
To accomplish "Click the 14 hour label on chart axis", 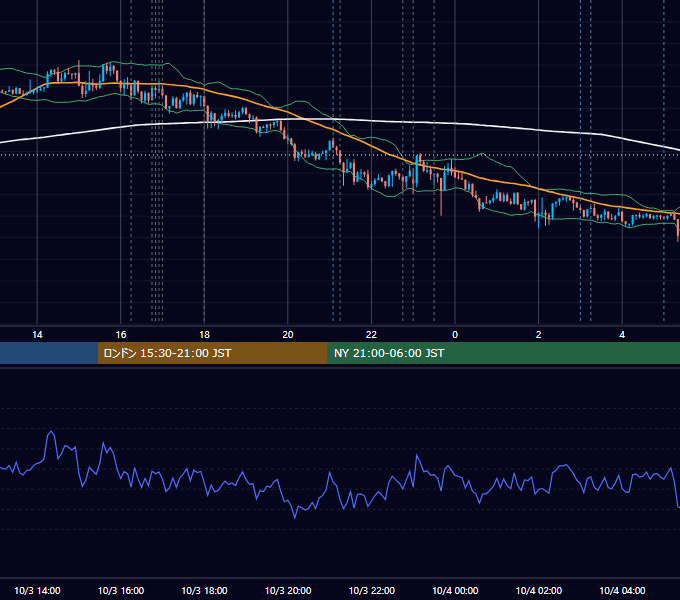I will pyautogui.click(x=37, y=335).
